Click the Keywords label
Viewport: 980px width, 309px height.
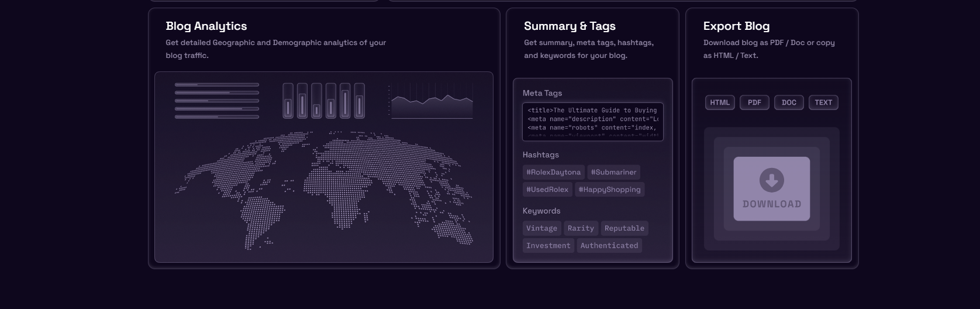coord(541,211)
